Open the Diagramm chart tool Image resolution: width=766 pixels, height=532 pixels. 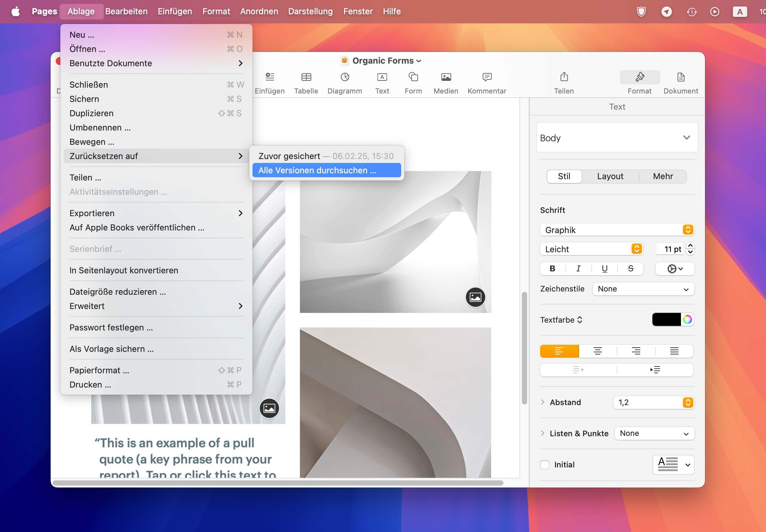345,77
